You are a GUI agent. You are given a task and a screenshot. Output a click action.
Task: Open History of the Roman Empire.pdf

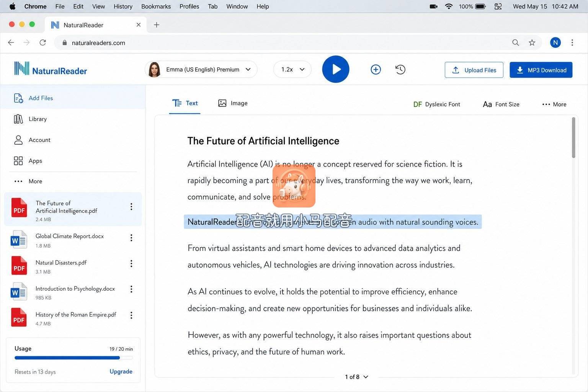(x=73, y=318)
